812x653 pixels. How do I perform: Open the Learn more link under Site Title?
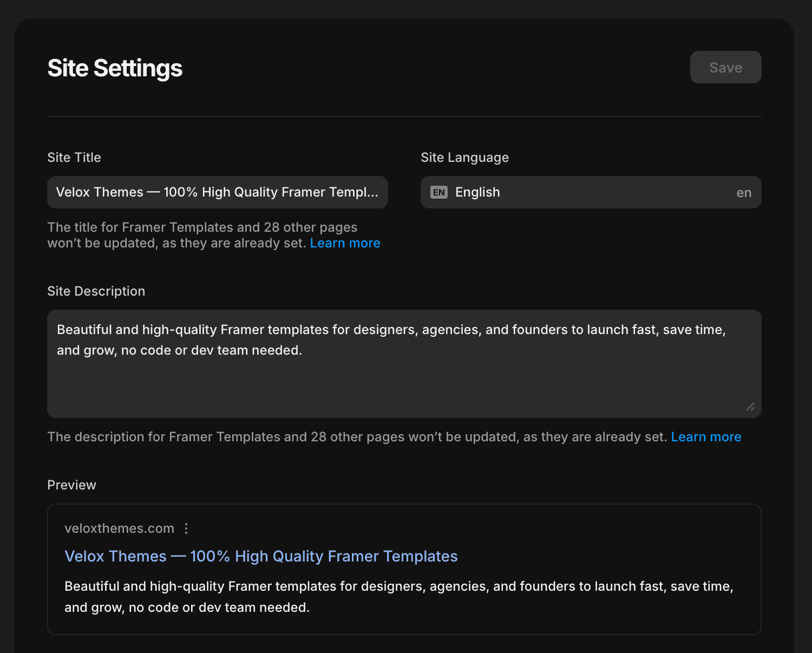point(345,243)
